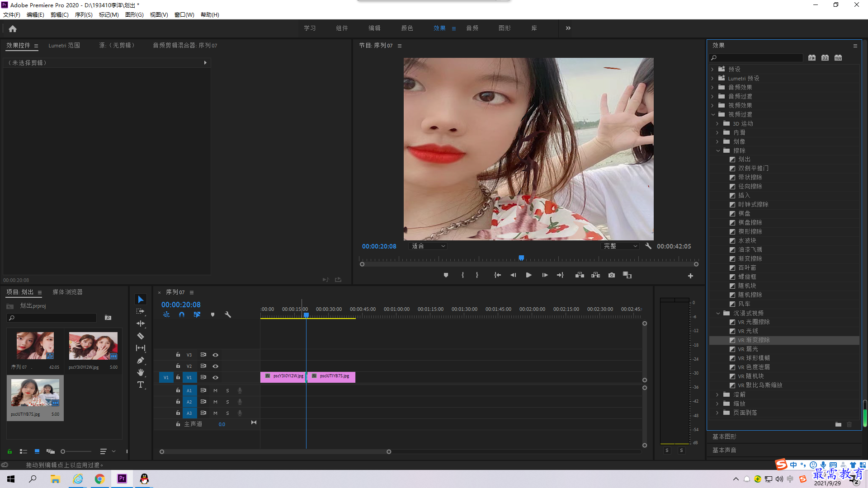Step forward one frame
The height and width of the screenshot is (488, 868).
point(545,275)
